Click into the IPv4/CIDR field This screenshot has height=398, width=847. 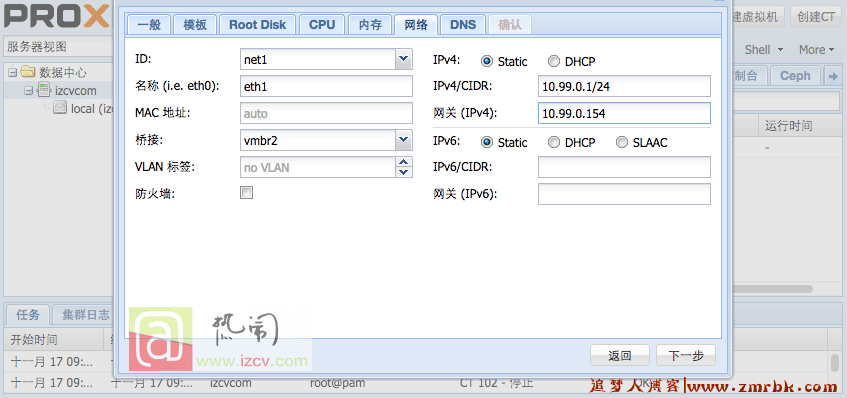[x=624, y=86]
